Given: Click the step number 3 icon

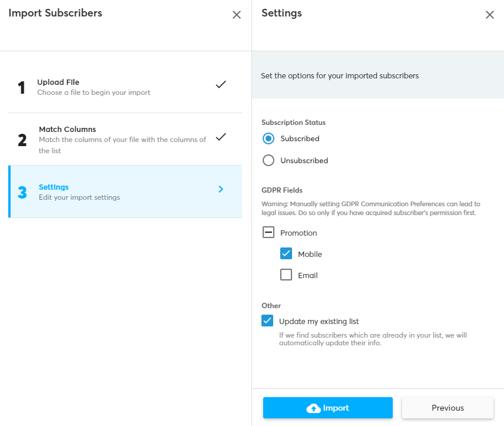Looking at the screenshot, I should coord(22,193).
